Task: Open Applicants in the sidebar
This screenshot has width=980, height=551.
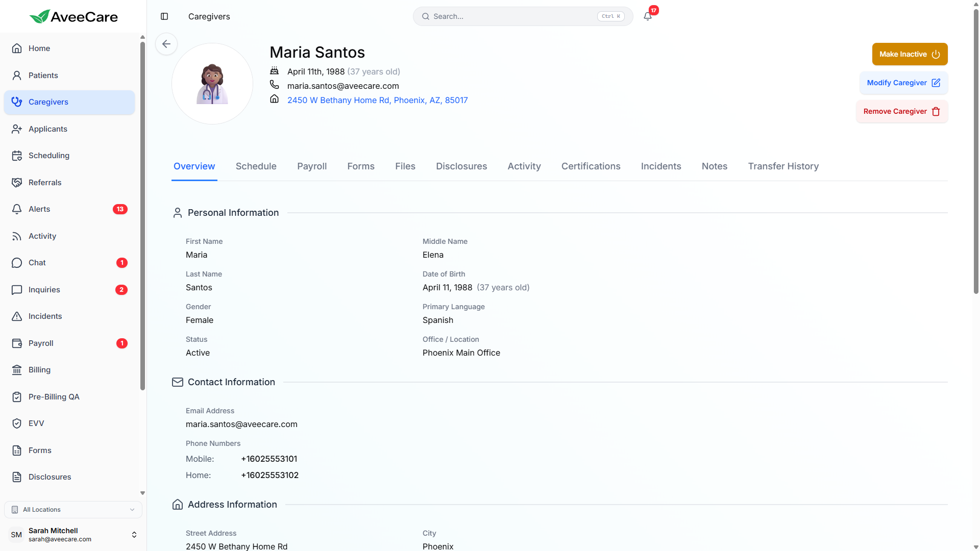Action: [x=48, y=129]
